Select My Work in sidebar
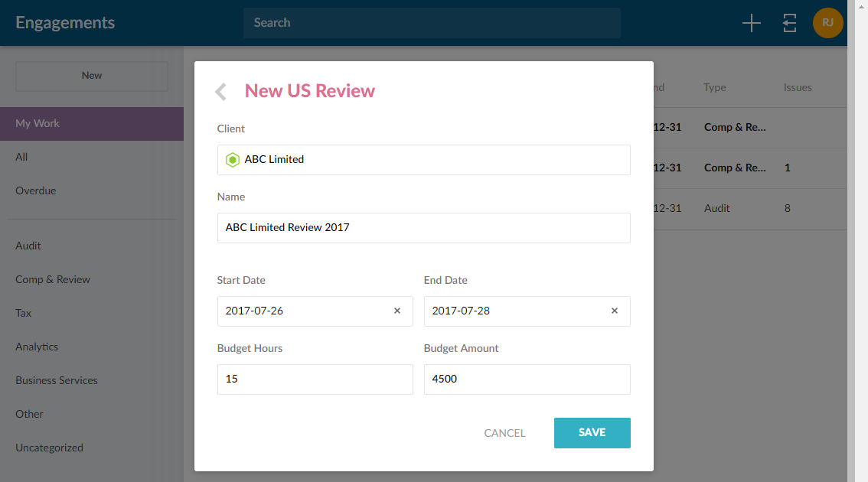Viewport: 868px width, 482px height. coord(38,123)
